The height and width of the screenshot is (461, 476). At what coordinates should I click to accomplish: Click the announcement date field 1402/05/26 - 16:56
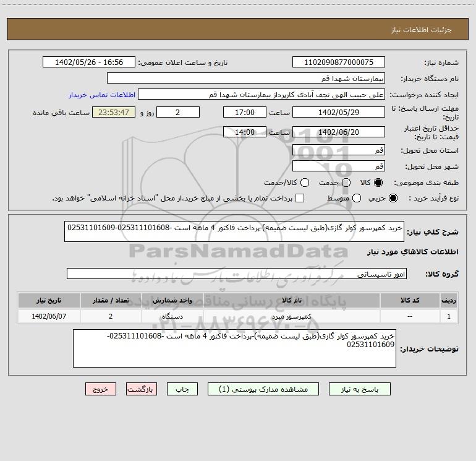click(89, 62)
